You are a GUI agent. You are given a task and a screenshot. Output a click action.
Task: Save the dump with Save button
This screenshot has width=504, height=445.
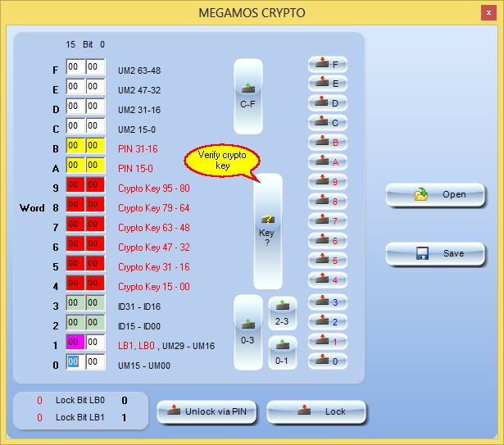(x=435, y=253)
